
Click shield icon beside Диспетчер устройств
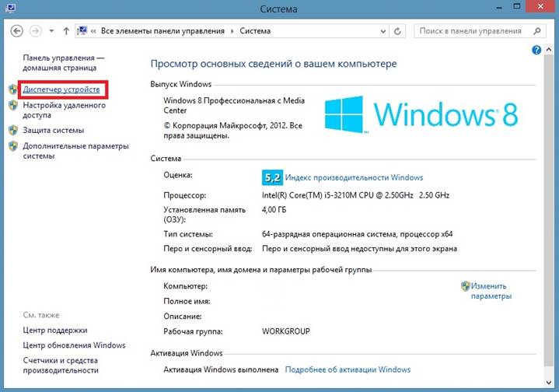pyautogui.click(x=13, y=89)
